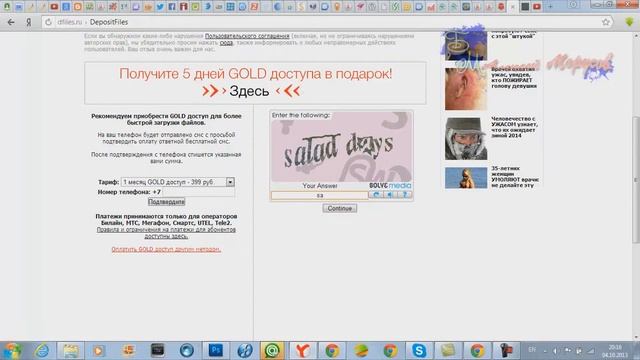Open Mail.ru Agent in the taskbar
The width and height of the screenshot is (640, 360).
click(x=272, y=351)
